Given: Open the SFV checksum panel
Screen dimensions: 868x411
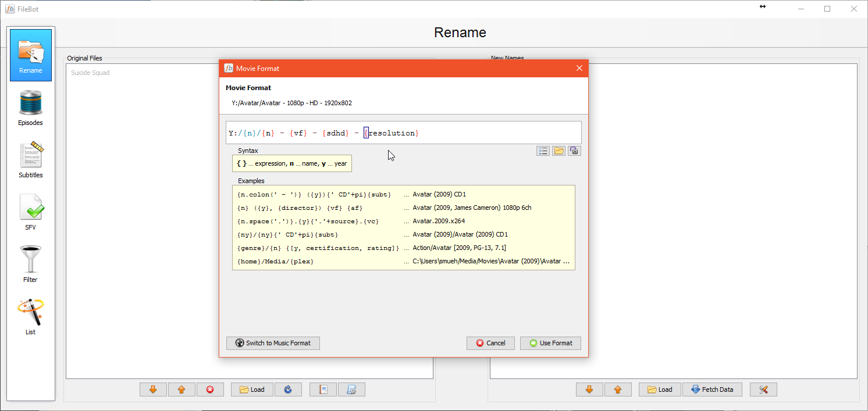Looking at the screenshot, I should (31, 212).
